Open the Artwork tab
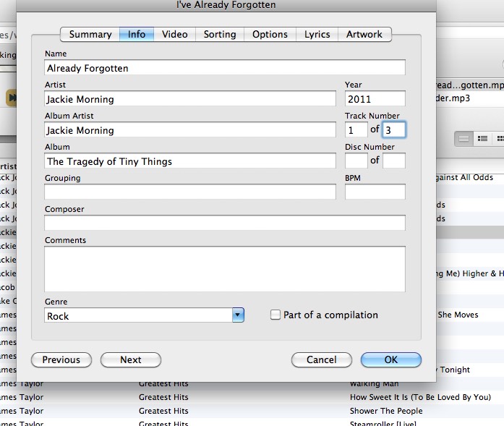504x426 pixels. click(x=364, y=35)
